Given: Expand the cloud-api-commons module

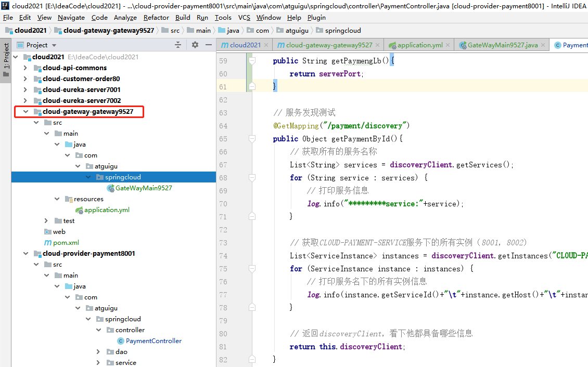Looking at the screenshot, I should point(25,68).
